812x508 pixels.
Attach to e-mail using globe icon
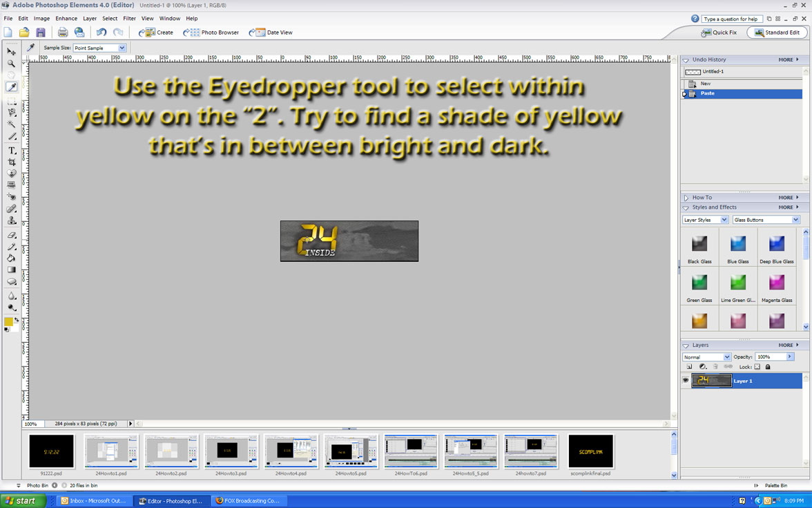tap(79, 32)
